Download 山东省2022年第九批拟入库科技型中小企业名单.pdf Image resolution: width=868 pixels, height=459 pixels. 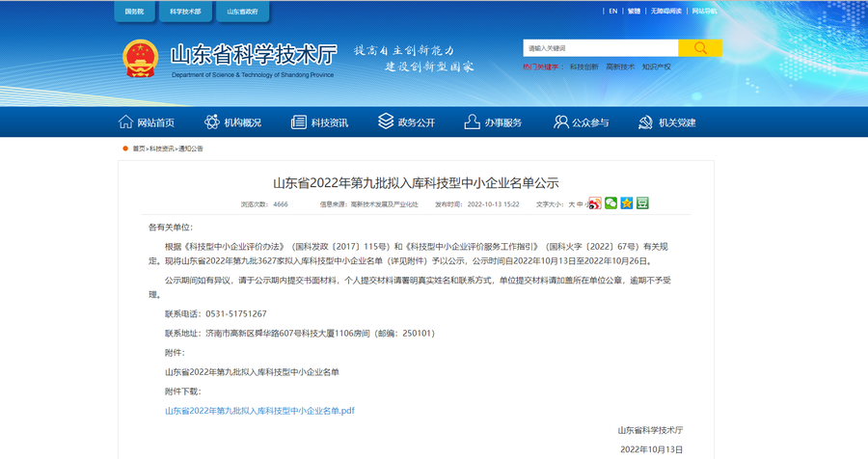tap(259, 411)
